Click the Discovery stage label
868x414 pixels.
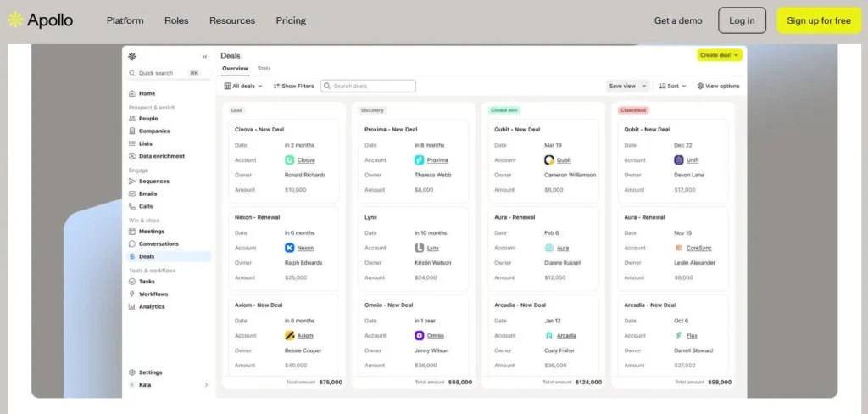click(372, 110)
